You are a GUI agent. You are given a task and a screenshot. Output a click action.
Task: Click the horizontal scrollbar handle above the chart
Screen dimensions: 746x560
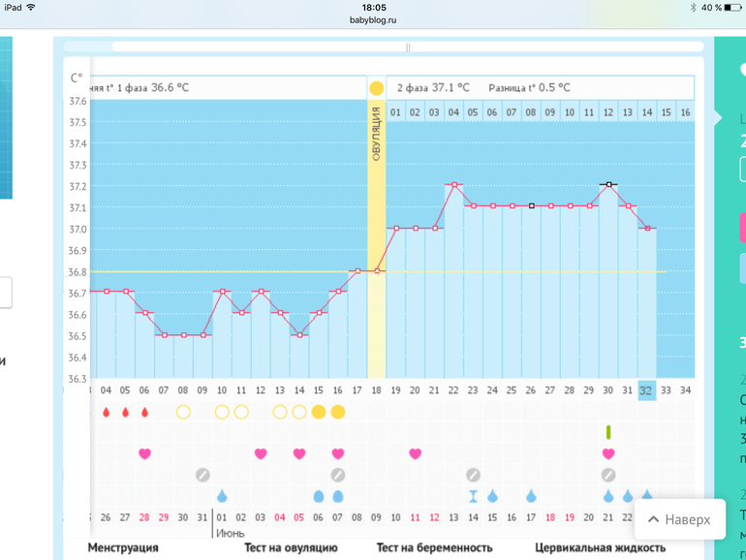[408, 47]
